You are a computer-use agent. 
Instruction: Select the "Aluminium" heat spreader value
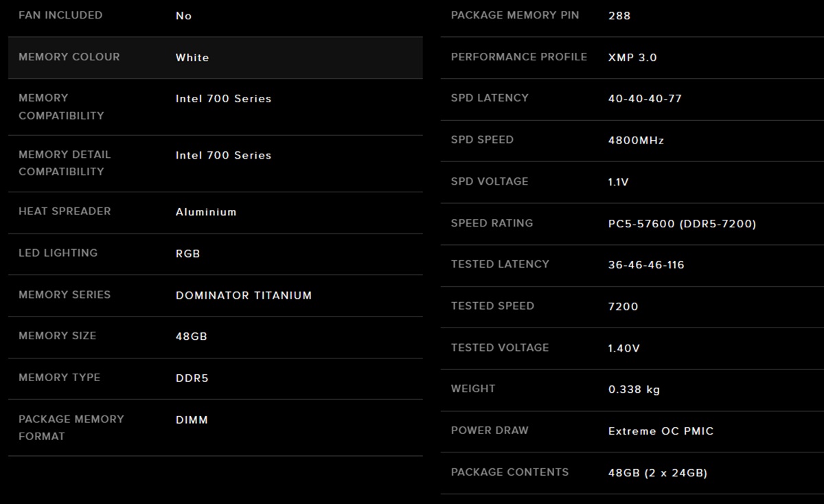(206, 212)
